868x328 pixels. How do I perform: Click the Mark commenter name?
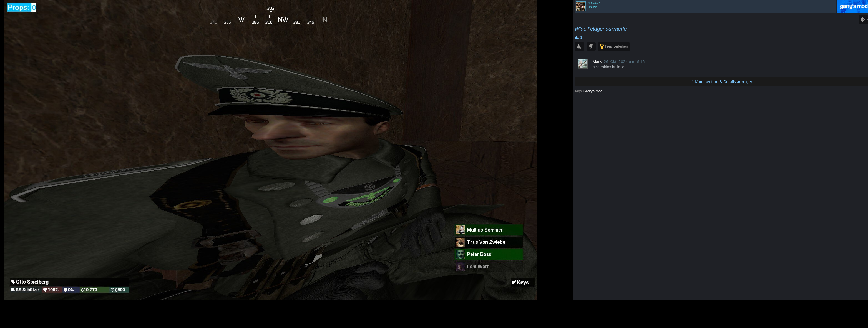pyautogui.click(x=597, y=61)
